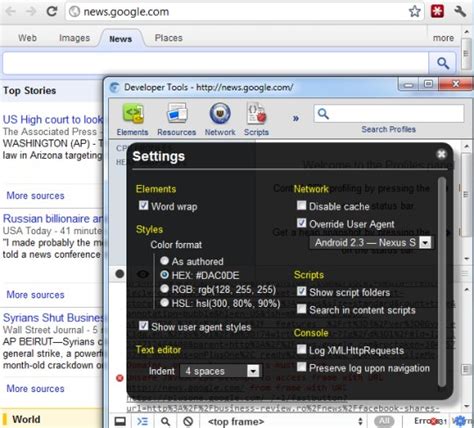This screenshot has height=428, width=474.
Task: Open the Indent 4 spaces dropdown
Action: point(220,371)
